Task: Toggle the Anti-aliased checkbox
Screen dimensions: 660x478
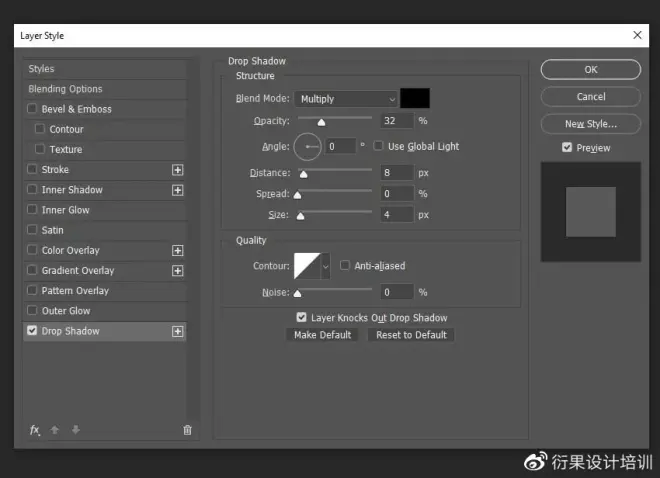Action: (345, 265)
